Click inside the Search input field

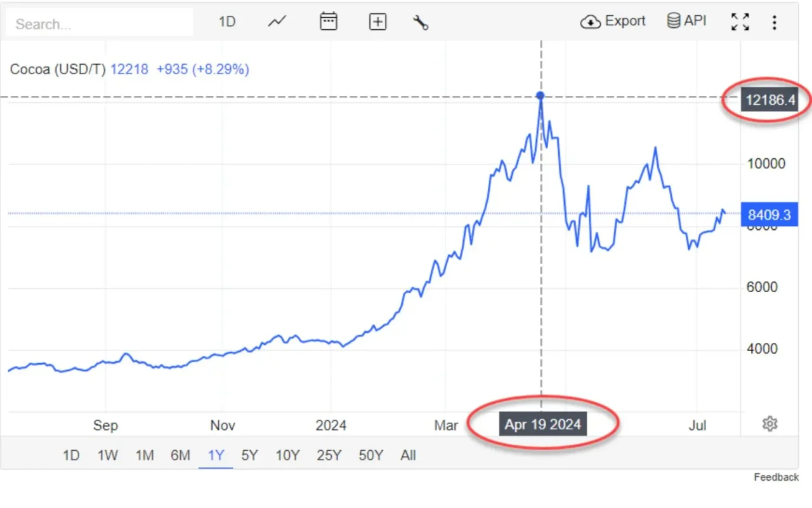click(98, 22)
